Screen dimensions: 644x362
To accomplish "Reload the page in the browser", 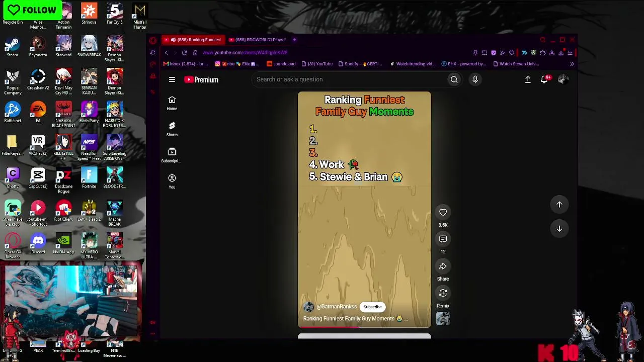I will pos(184,53).
